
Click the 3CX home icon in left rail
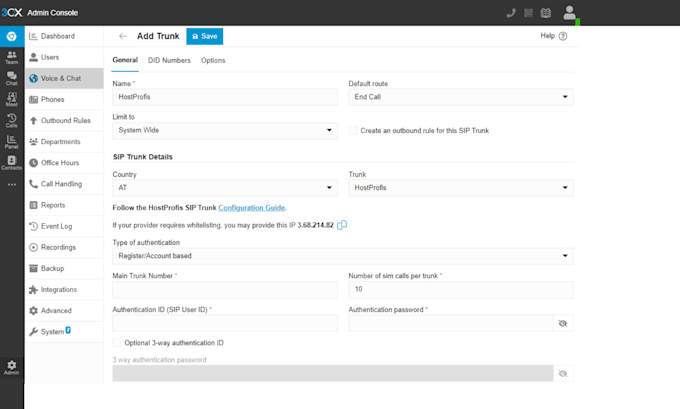(12, 36)
